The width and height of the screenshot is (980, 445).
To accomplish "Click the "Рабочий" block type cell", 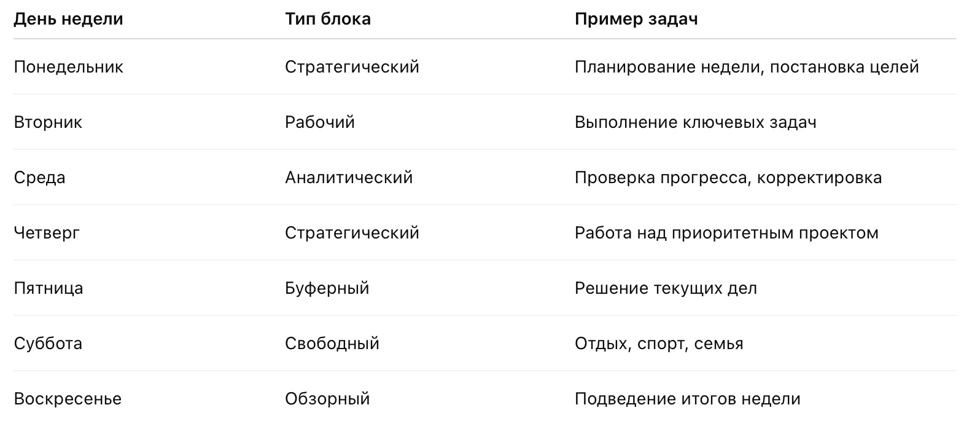I will (320, 122).
